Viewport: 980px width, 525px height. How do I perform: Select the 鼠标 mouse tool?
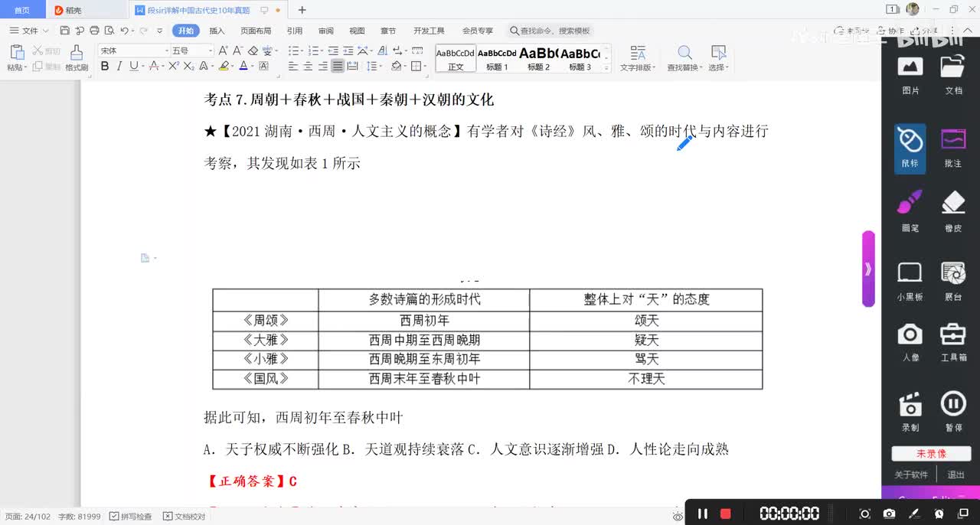tap(910, 148)
